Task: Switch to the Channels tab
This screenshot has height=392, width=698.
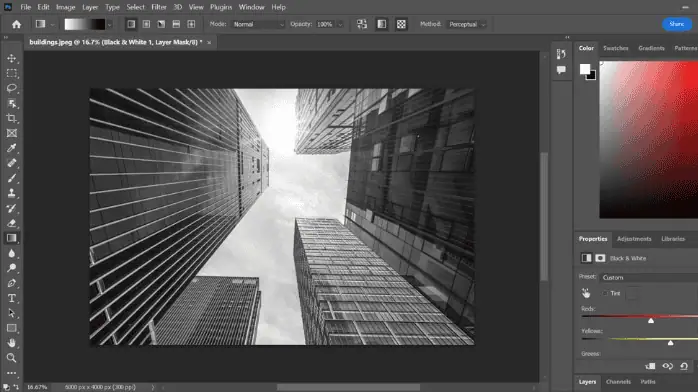Action: click(618, 382)
